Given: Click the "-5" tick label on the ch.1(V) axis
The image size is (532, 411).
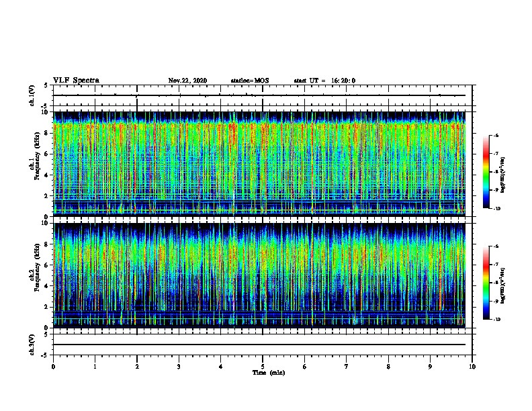Looking at the screenshot, I should (x=46, y=107).
